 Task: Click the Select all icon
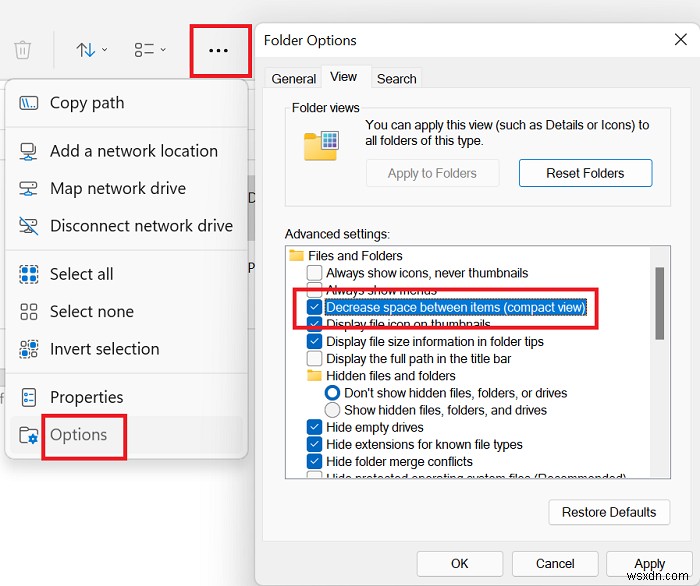29,274
